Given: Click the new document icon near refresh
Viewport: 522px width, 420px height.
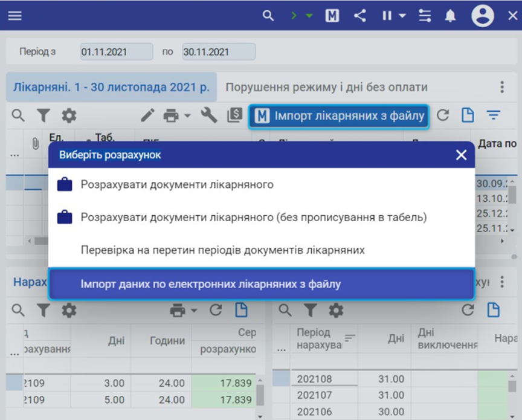Looking at the screenshot, I should 468,115.
